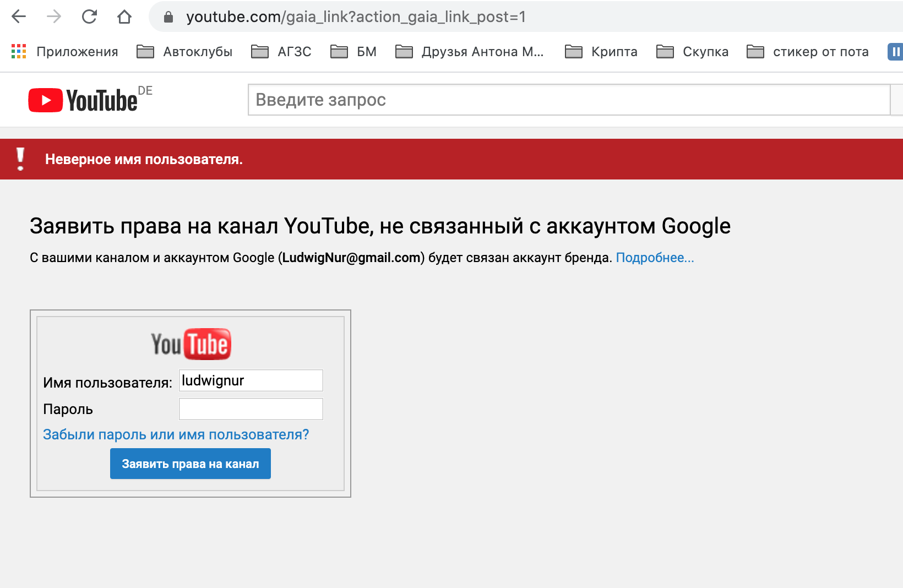Open the стикер от пота bookmarks folder

click(807, 52)
